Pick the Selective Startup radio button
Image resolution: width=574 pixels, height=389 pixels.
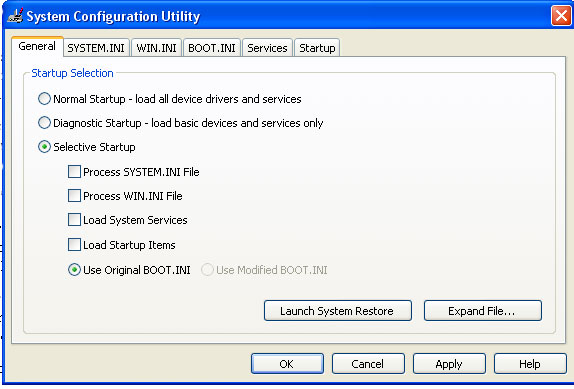pyautogui.click(x=44, y=147)
